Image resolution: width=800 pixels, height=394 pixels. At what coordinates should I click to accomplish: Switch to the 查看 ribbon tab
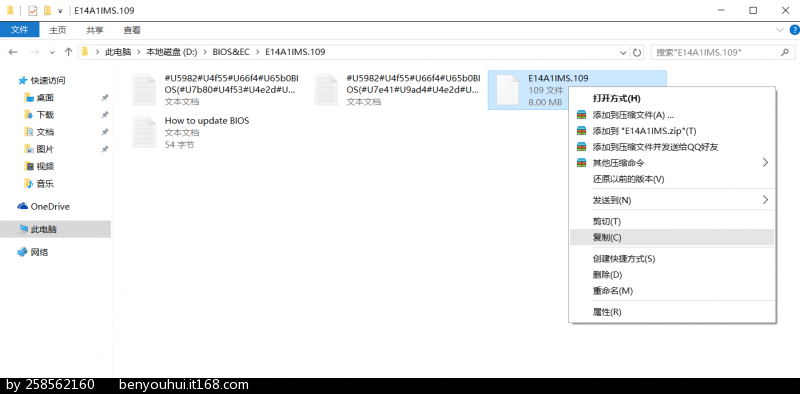coord(132,30)
